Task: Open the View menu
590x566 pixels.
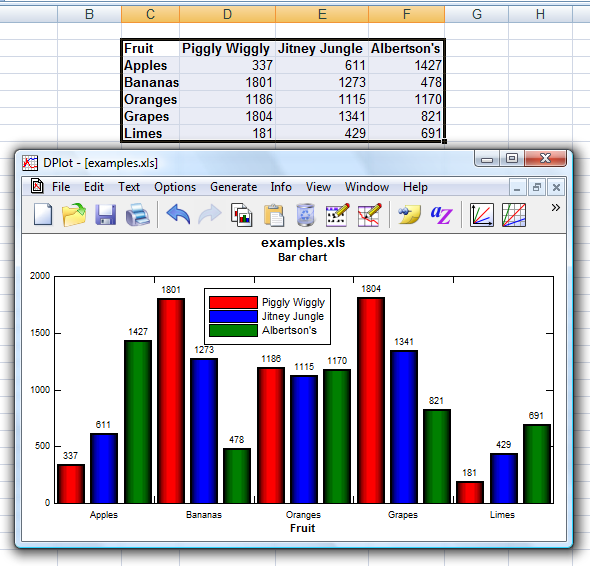Action: [x=318, y=187]
